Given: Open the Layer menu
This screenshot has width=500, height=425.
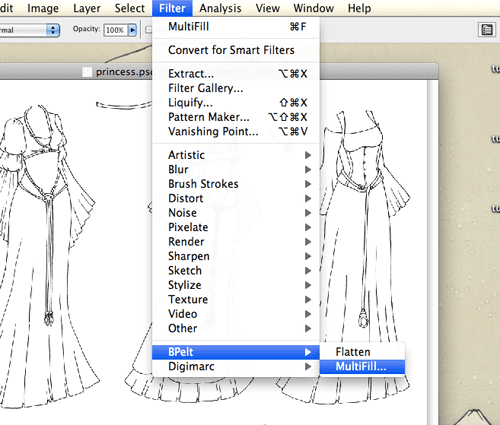Looking at the screenshot, I should (x=87, y=8).
